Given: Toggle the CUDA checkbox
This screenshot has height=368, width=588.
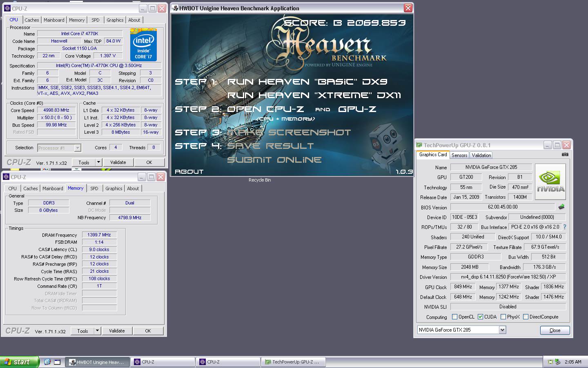Looking at the screenshot, I should (x=481, y=317).
